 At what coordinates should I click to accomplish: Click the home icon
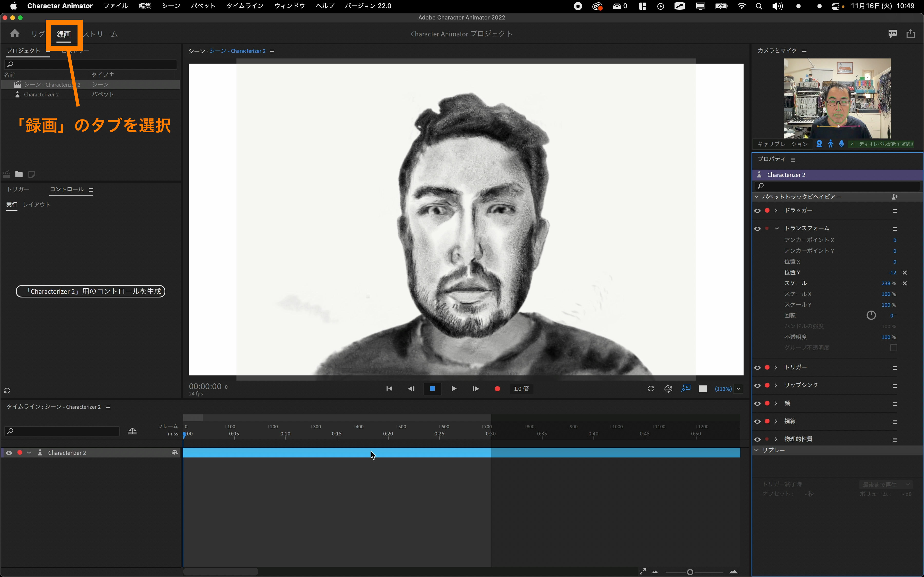coord(15,34)
